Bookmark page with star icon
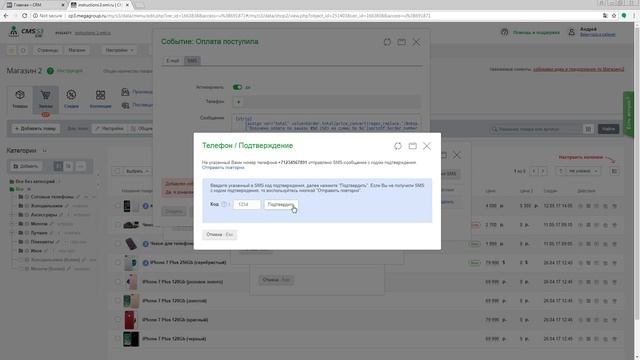The height and width of the screenshot is (360, 640). (614, 16)
